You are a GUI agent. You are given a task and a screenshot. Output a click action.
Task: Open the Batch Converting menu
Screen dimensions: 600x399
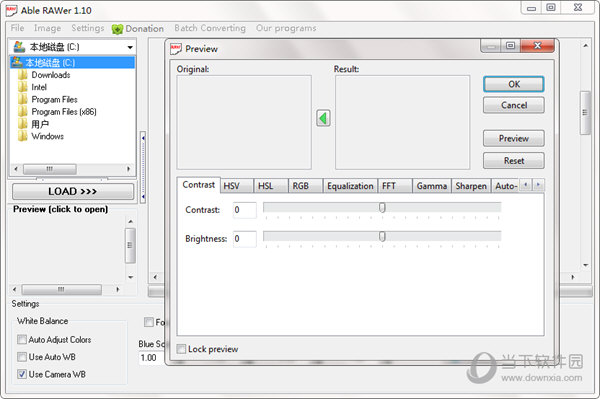pyautogui.click(x=210, y=28)
